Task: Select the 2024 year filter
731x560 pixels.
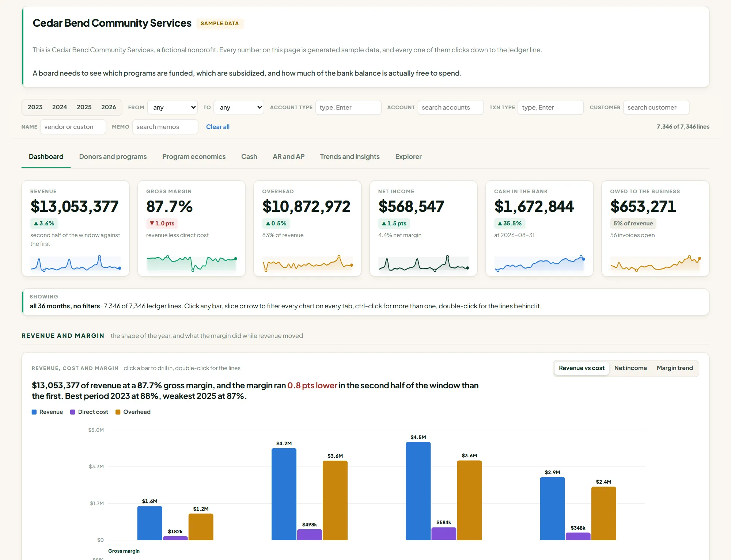Action: 60,107
